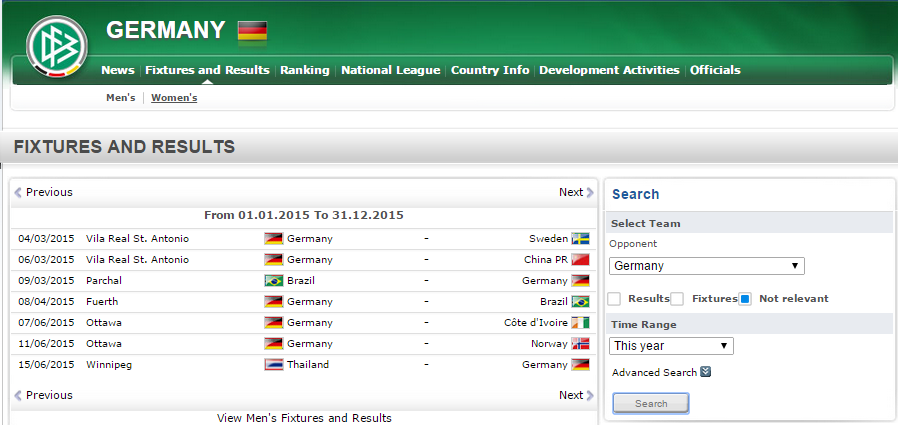Open the News menu item

(x=117, y=70)
